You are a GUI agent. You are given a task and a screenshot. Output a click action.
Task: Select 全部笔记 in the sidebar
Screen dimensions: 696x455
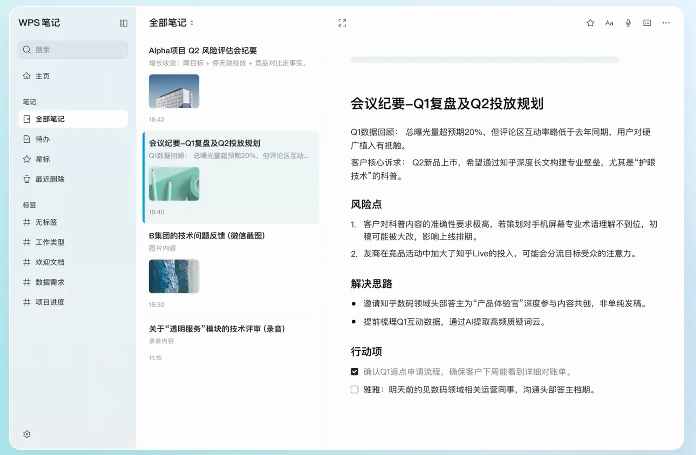pos(73,119)
